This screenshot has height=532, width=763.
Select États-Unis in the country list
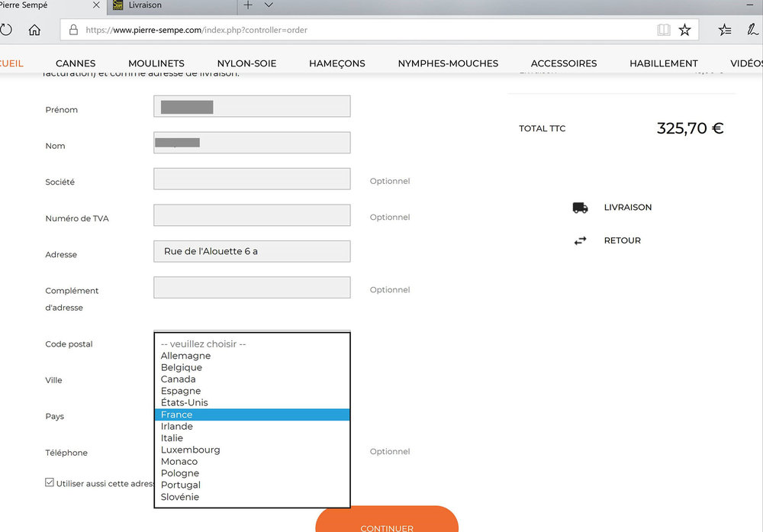point(252,402)
